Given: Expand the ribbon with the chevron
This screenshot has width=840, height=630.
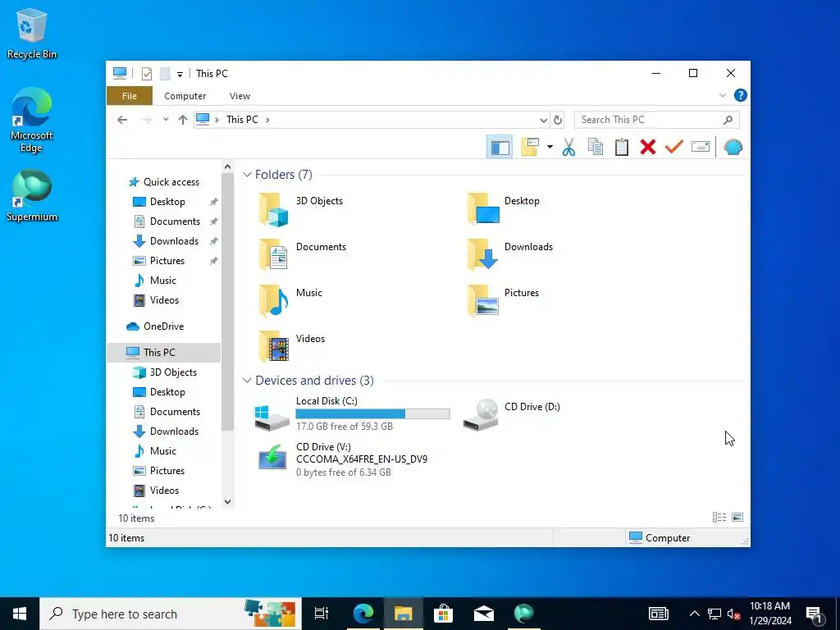Looking at the screenshot, I should [722, 95].
